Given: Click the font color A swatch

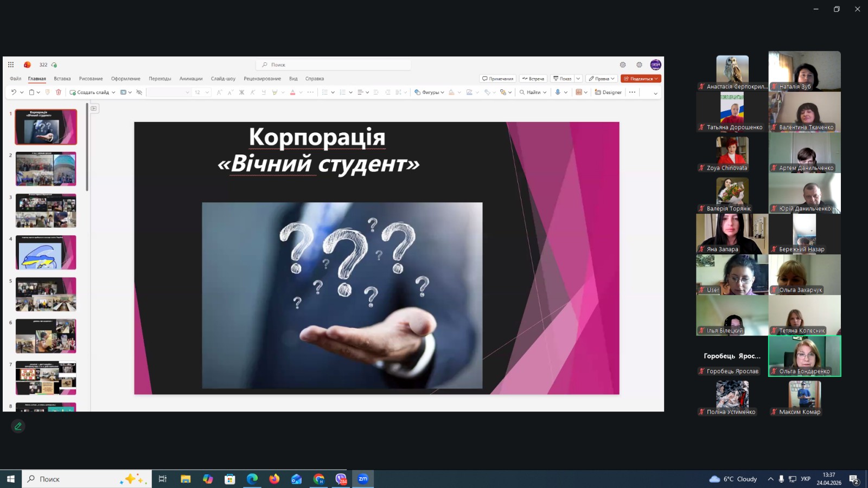Looking at the screenshot, I should pos(292,92).
